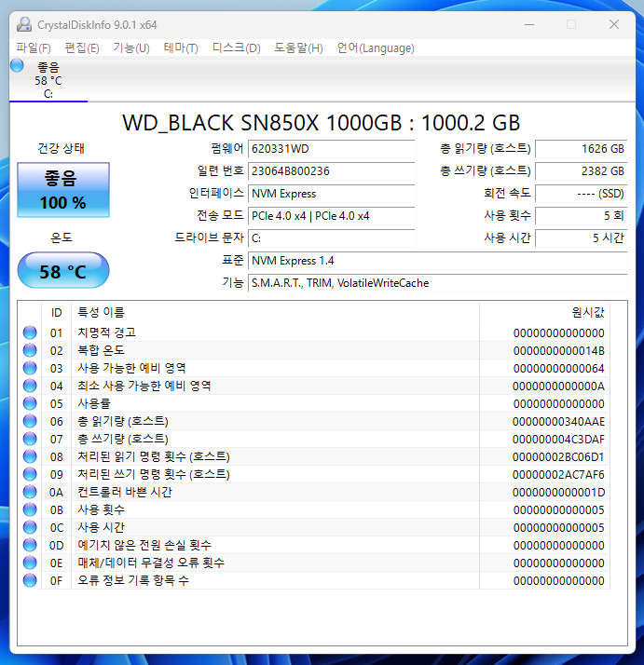Click the features field S.M.A.R.T., TRIM
Screen dimensions: 644x665
point(438,283)
